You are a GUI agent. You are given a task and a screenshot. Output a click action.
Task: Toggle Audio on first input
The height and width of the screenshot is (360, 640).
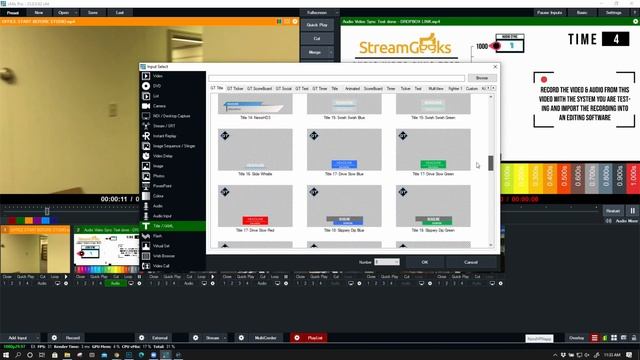pyautogui.click(x=42, y=283)
